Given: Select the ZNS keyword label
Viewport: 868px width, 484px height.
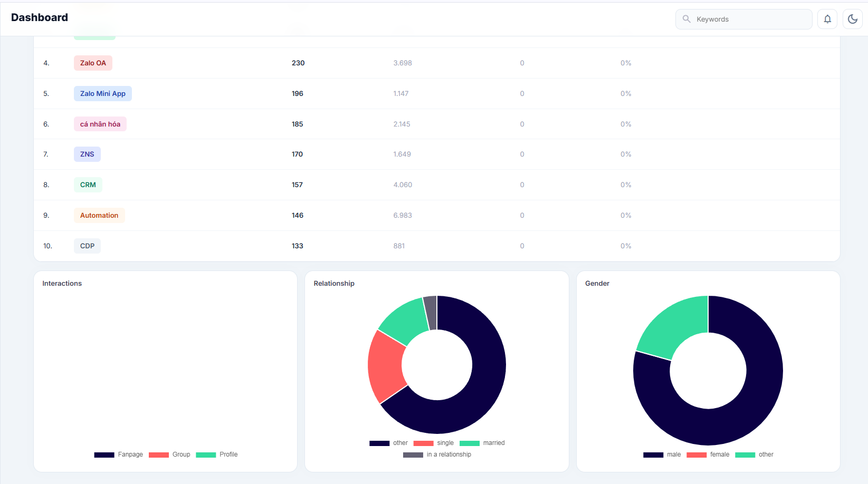Looking at the screenshot, I should coord(87,154).
